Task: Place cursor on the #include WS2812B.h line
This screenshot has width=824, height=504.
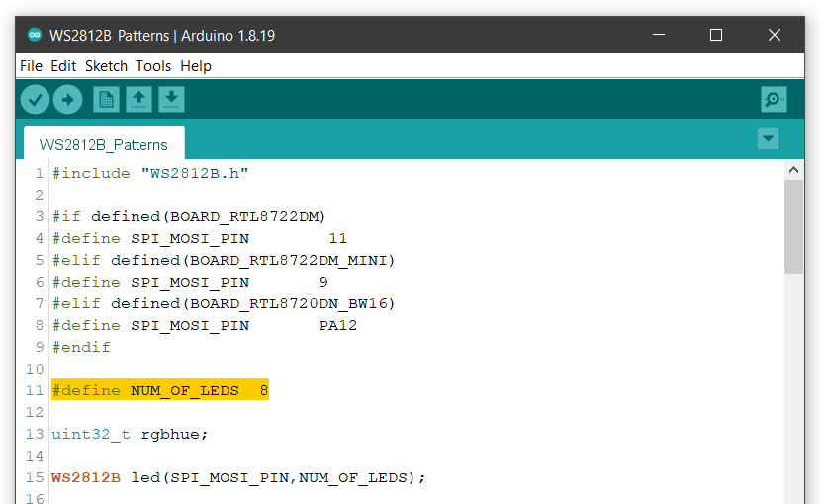Action: click(149, 173)
